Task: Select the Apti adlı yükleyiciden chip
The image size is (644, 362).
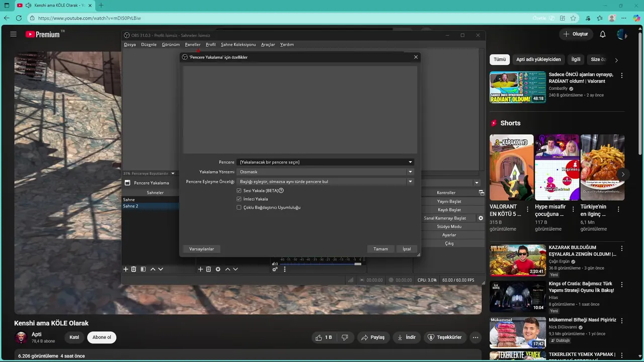Action: pyautogui.click(x=538, y=59)
